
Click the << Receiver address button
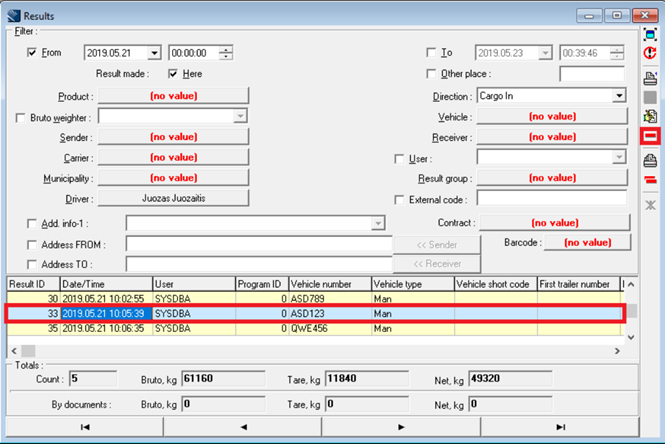437,264
